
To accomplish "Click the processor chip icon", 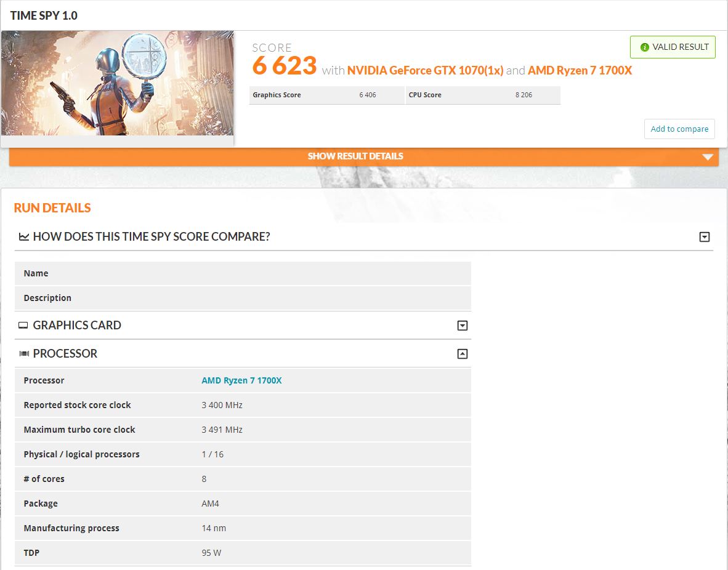I will coord(24,354).
